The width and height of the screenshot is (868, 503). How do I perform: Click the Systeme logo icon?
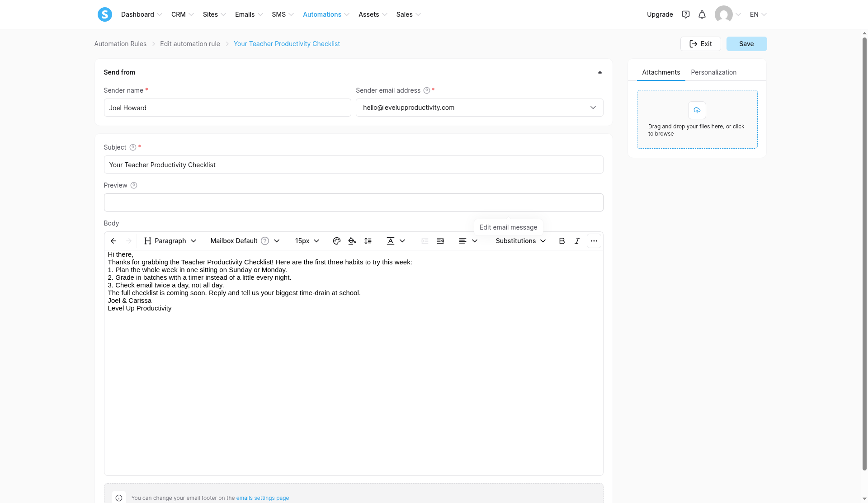point(105,14)
